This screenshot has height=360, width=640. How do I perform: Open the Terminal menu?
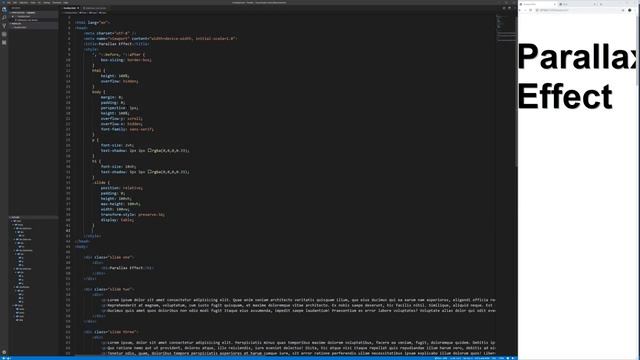click(x=57, y=2)
